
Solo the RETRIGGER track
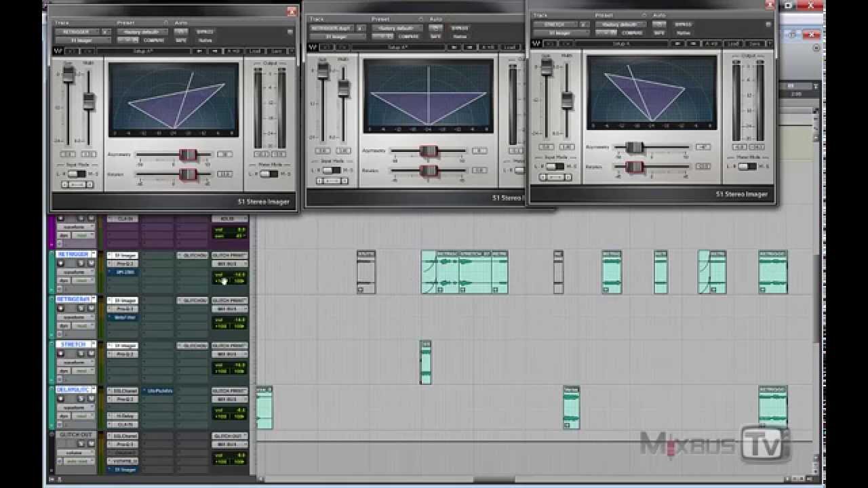coord(81,263)
